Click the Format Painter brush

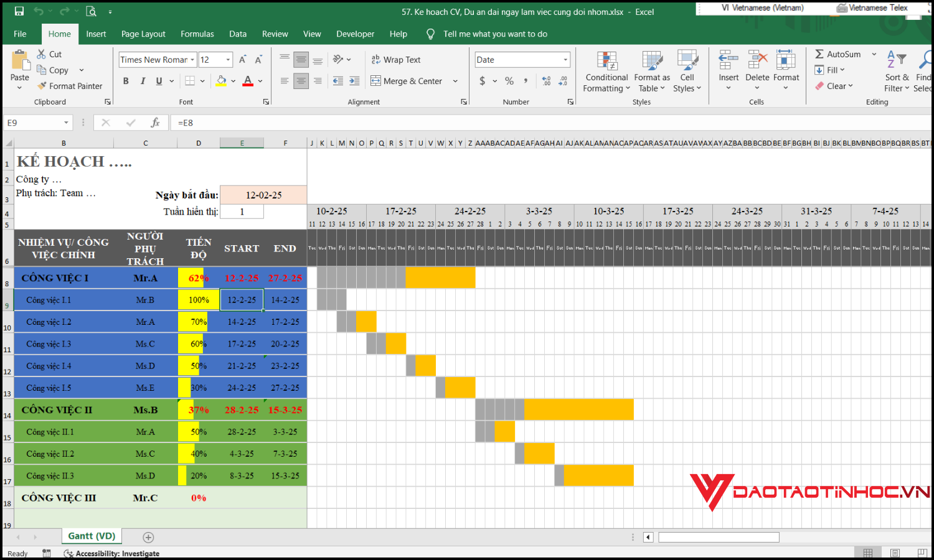pos(42,86)
